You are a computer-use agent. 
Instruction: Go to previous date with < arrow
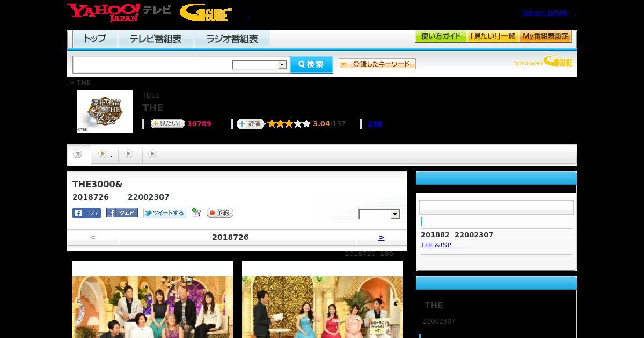(93, 237)
